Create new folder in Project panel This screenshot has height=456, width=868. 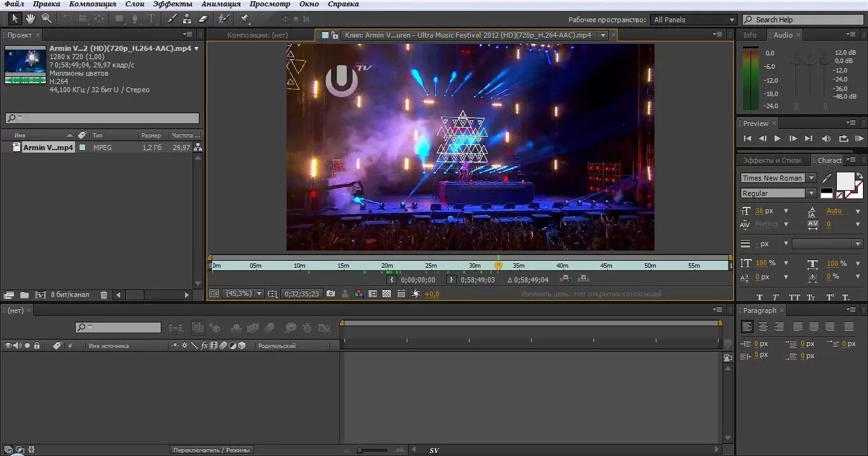point(24,295)
